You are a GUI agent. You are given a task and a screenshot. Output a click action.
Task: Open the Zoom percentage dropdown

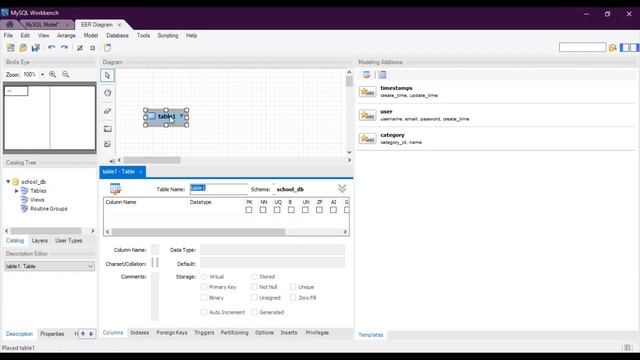pos(42,74)
